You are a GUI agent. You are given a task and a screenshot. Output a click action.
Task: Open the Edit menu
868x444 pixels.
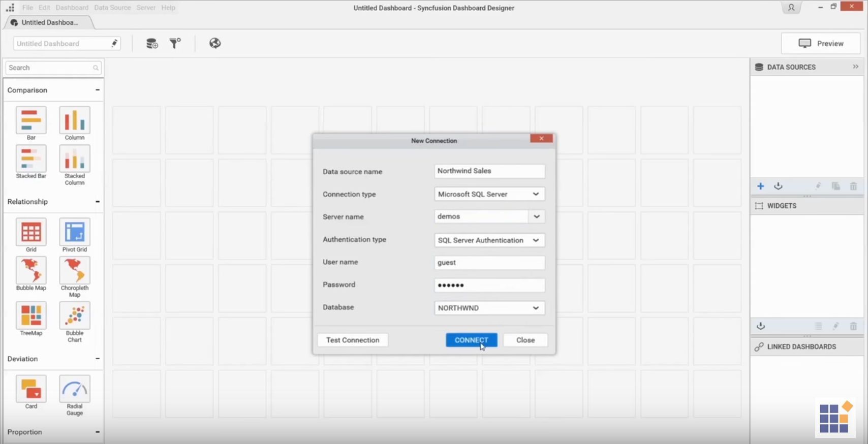[x=44, y=8]
